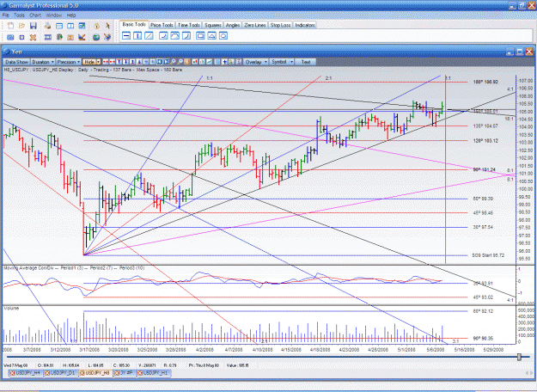Select the JY #F chart tab
537x392 pixels.
[124, 373]
